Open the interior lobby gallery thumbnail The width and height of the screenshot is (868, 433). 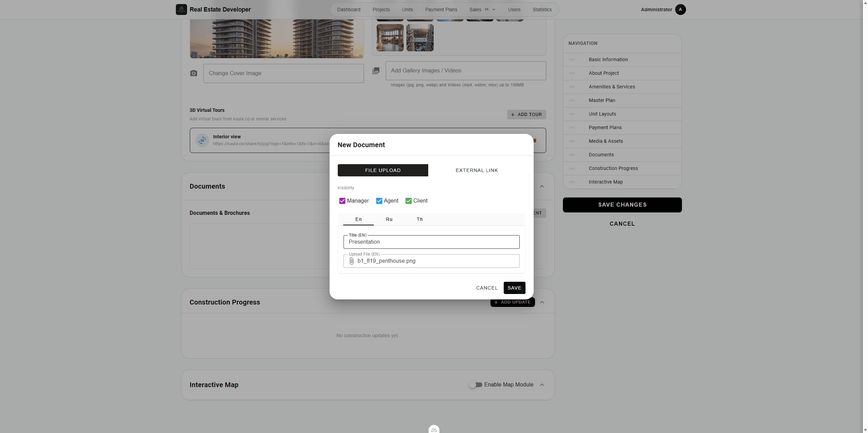point(390,38)
